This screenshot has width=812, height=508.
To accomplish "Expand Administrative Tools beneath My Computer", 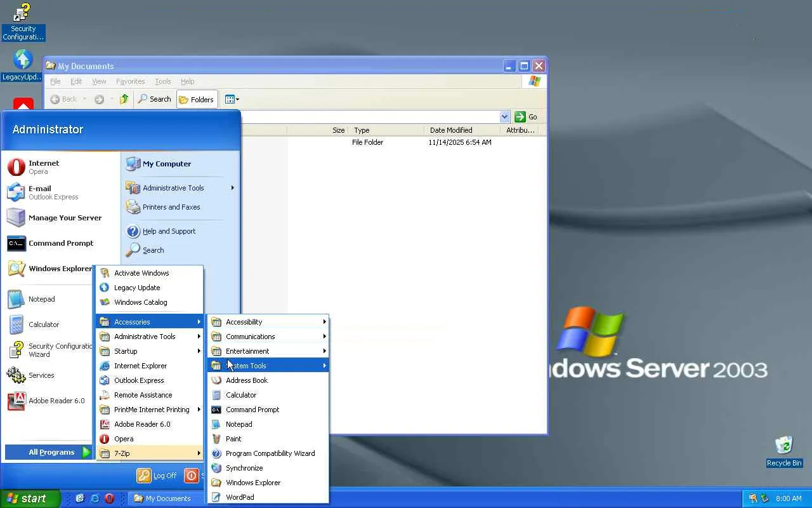I will (x=180, y=188).
